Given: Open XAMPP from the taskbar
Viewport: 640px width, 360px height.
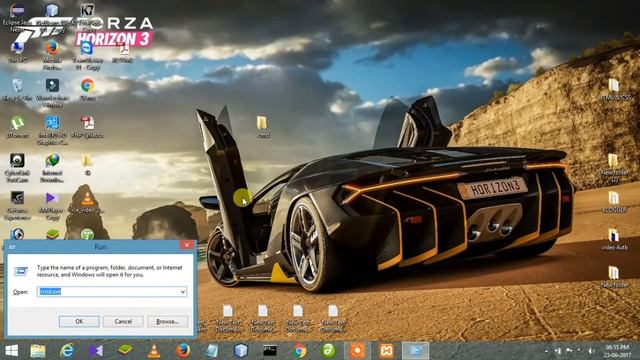Looking at the screenshot, I should (386, 351).
